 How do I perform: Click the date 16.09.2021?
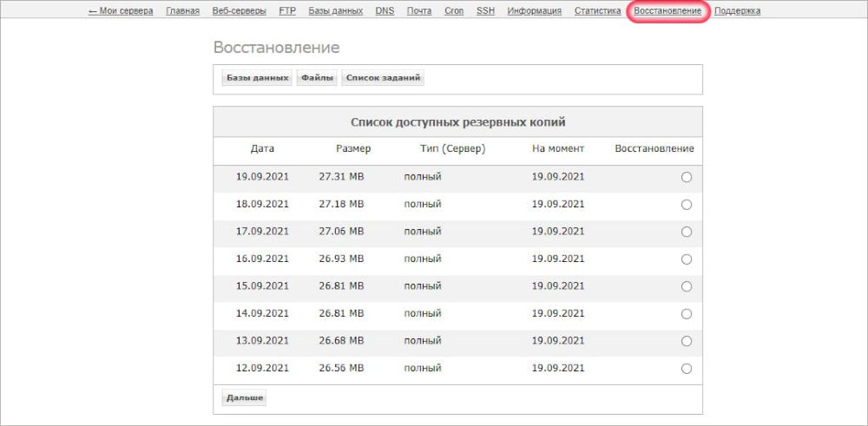coord(262,259)
